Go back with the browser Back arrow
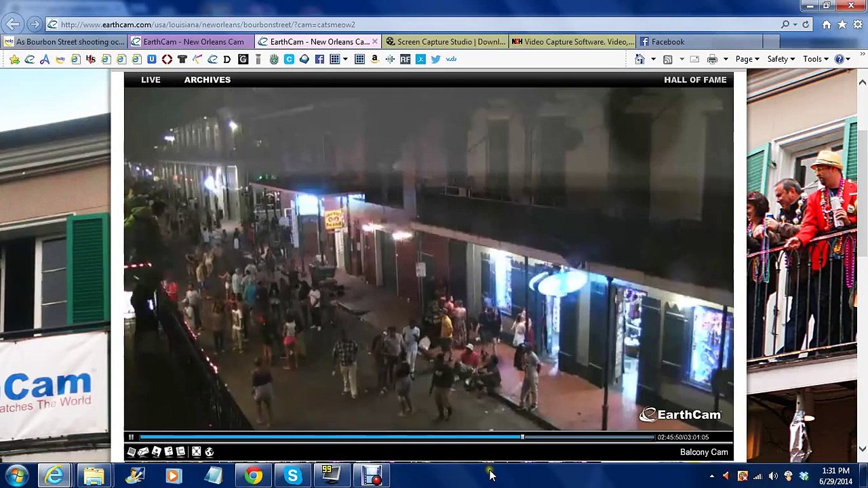 click(x=13, y=24)
